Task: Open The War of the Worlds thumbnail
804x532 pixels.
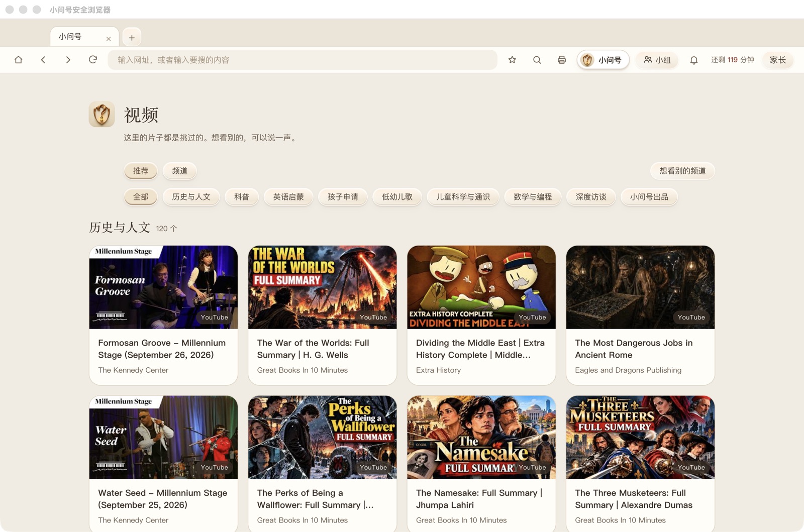Action: click(x=322, y=287)
